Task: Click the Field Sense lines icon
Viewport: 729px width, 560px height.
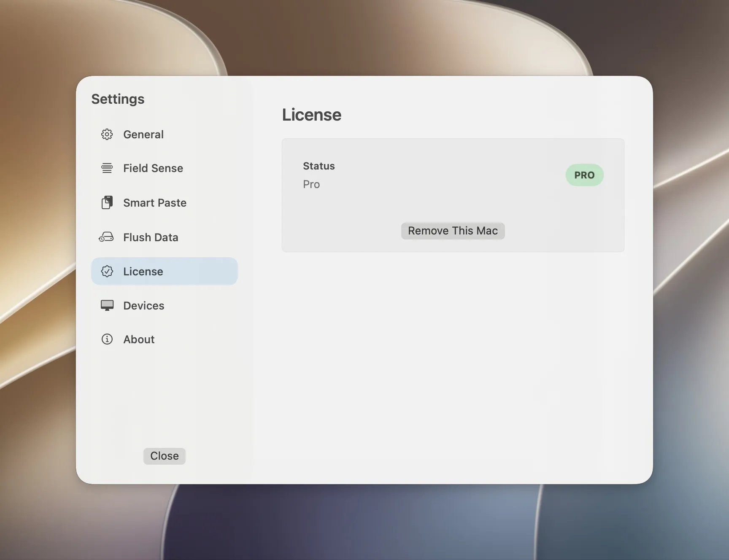Action: pos(107,168)
